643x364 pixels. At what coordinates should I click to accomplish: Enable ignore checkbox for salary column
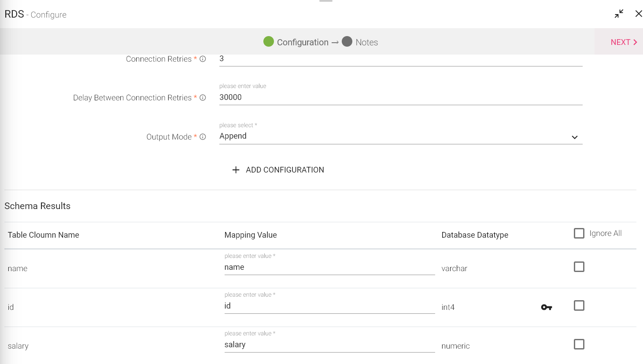click(579, 344)
